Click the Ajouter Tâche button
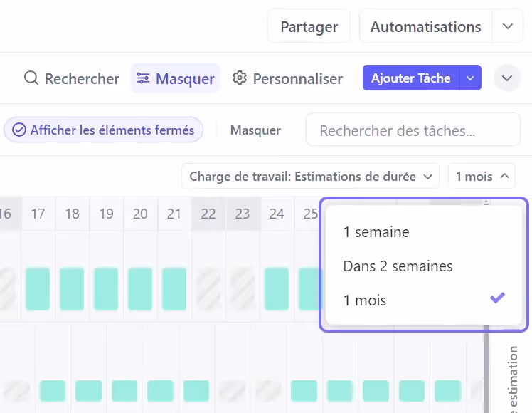This screenshot has width=532, height=413. point(411,78)
